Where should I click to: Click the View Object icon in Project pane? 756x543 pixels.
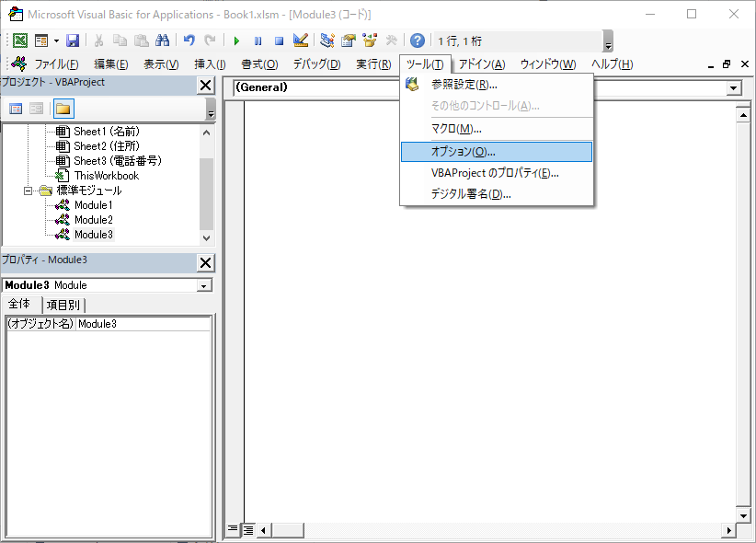pyautogui.click(x=36, y=109)
